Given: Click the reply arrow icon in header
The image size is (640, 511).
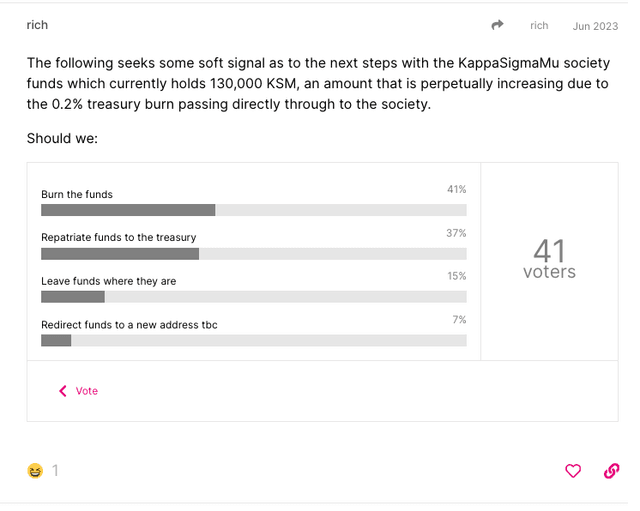Looking at the screenshot, I should point(497,25).
